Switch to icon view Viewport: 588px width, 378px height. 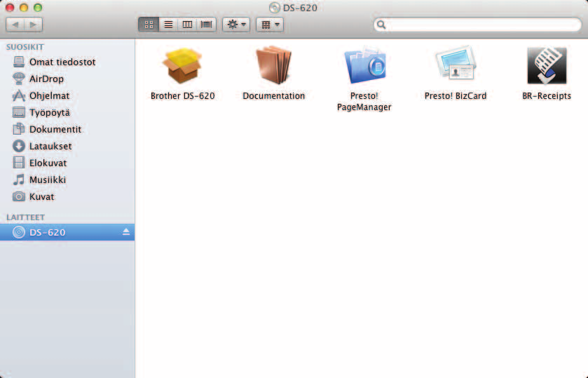[149, 25]
